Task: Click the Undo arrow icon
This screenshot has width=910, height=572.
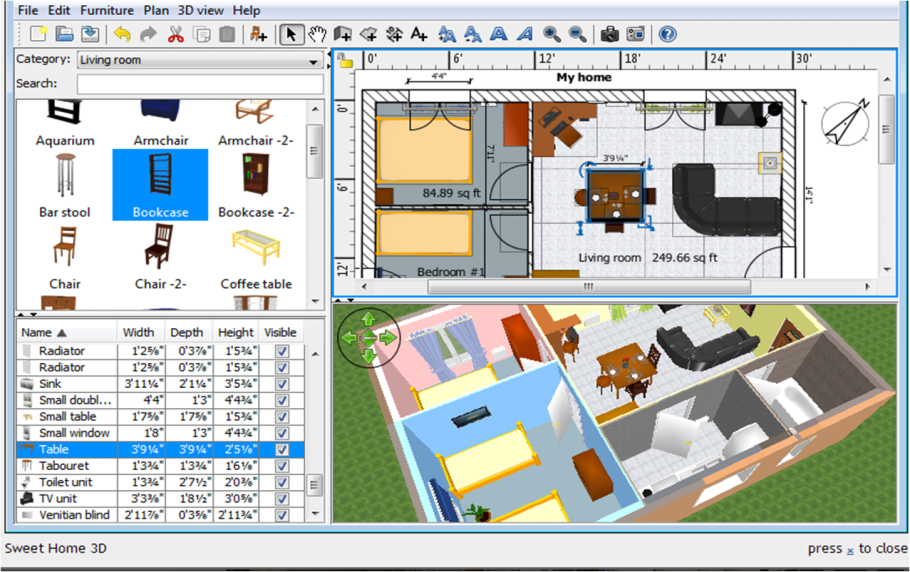Action: (122, 35)
